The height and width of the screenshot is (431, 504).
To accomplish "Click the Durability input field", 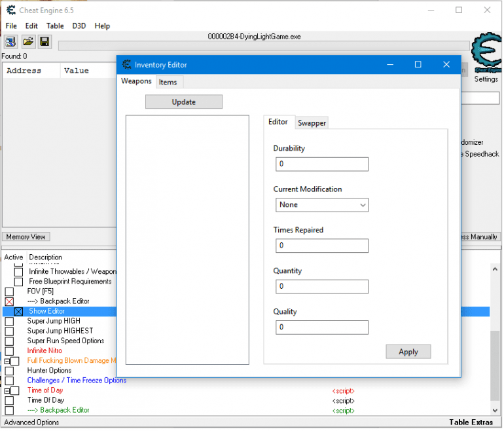I will (x=321, y=164).
